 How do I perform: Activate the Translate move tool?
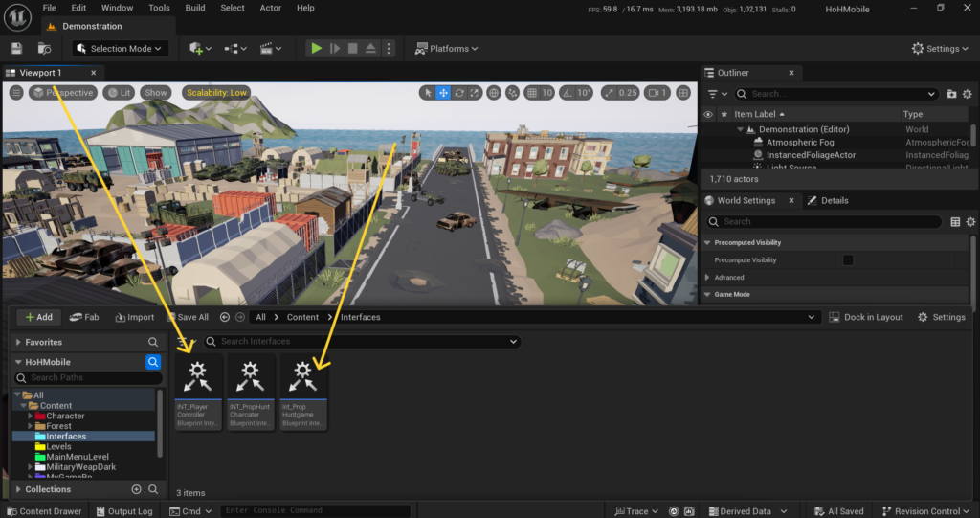click(x=443, y=93)
